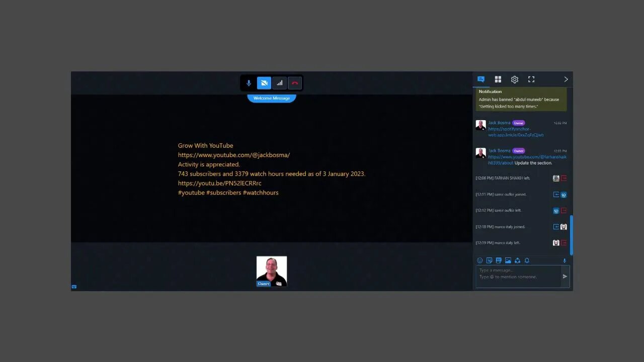644x362 pixels.
Task: Mute the microphone in the call toolbar
Action: (249, 83)
